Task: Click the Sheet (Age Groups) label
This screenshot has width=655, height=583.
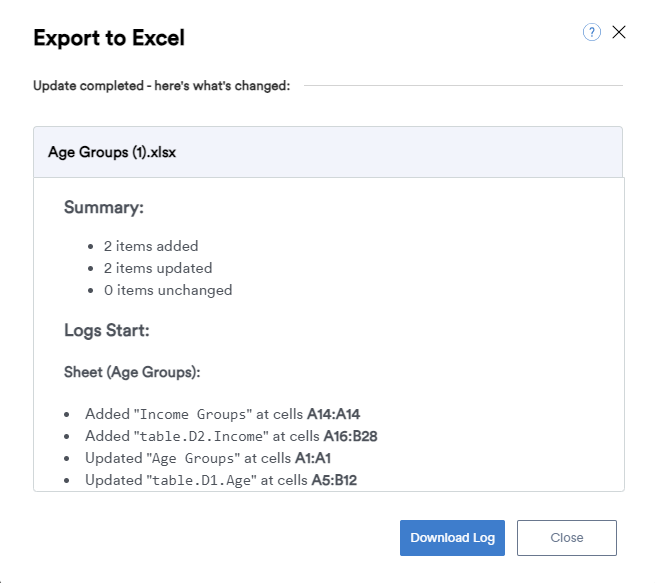Action: pos(132,372)
